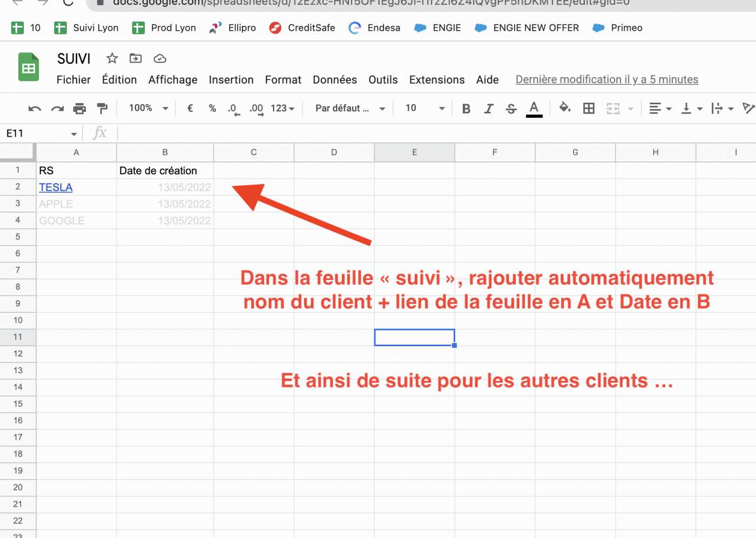
Task: Expand the Par défaut font dropdown
Action: pos(350,109)
